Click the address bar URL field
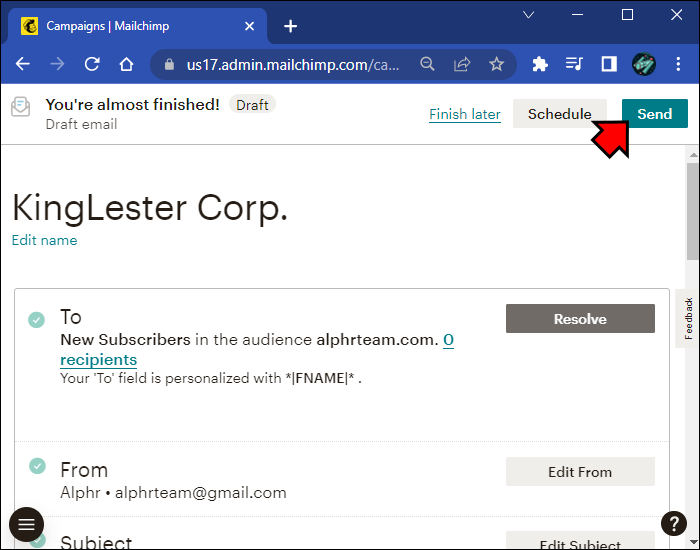The width and height of the screenshot is (700, 550). tap(293, 65)
